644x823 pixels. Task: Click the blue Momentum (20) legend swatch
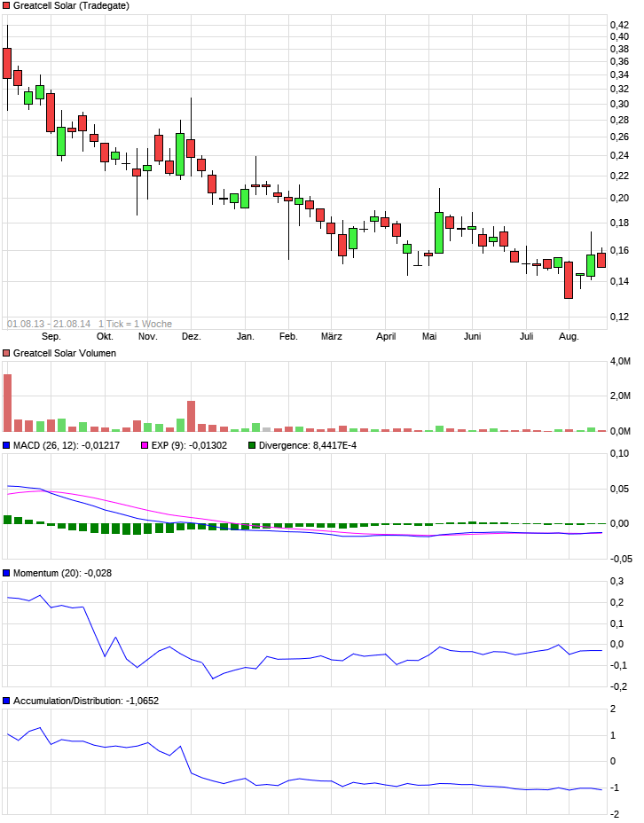(x=6, y=573)
